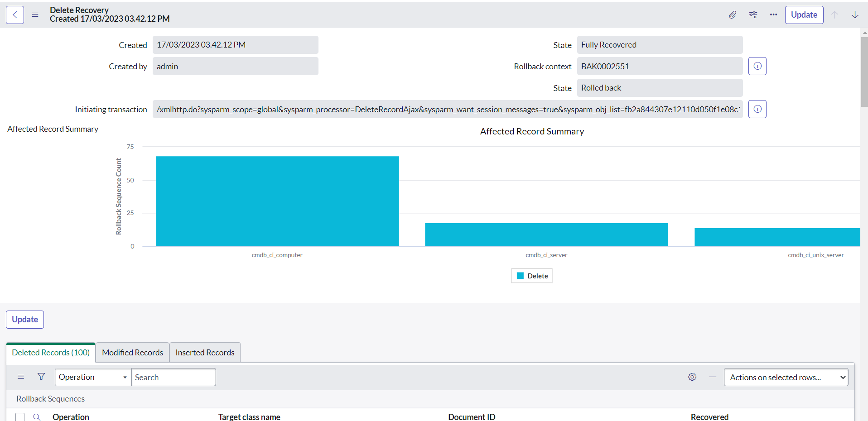Check the select-all rows checkbox
Viewport: 868px width, 421px height.
pos(20,417)
